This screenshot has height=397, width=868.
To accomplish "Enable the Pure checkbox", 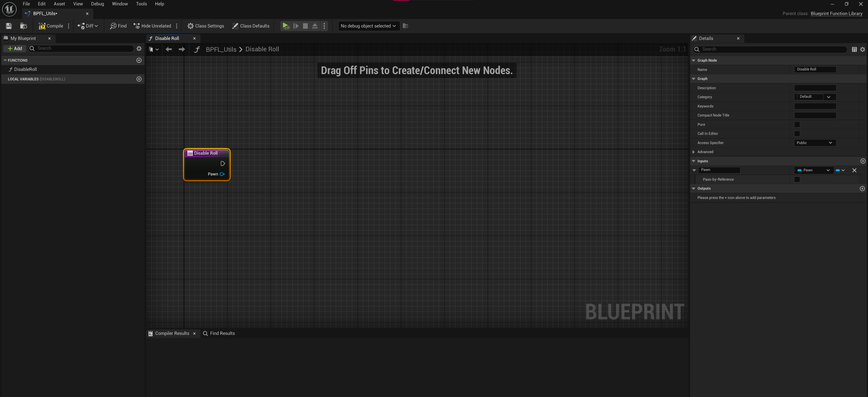I will coord(797,125).
